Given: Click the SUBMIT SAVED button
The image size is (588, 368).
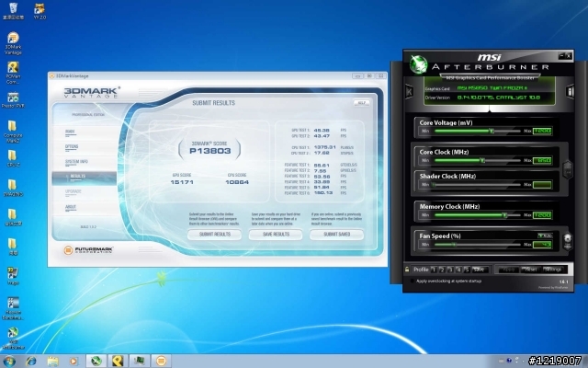Looking at the screenshot, I should pos(337,235).
